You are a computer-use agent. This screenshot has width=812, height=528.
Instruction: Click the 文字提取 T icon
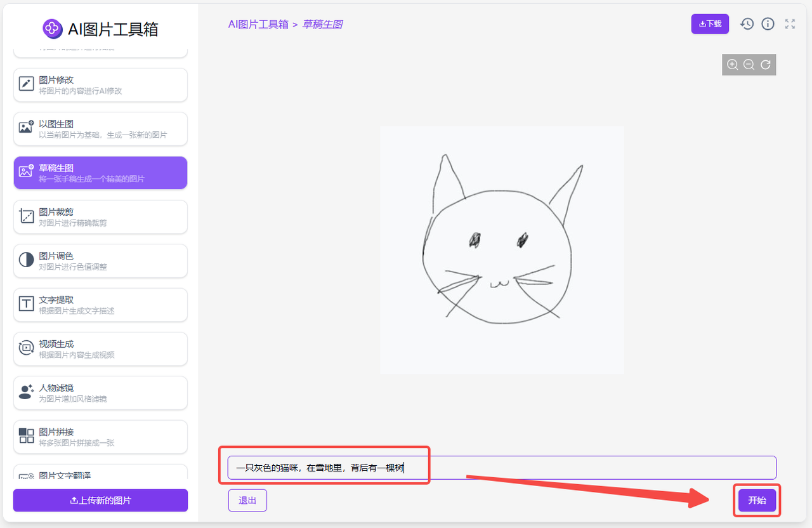26,305
